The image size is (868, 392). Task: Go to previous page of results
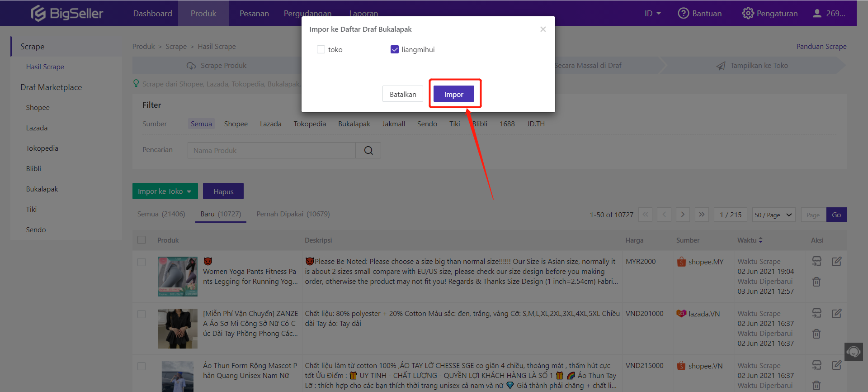click(664, 215)
